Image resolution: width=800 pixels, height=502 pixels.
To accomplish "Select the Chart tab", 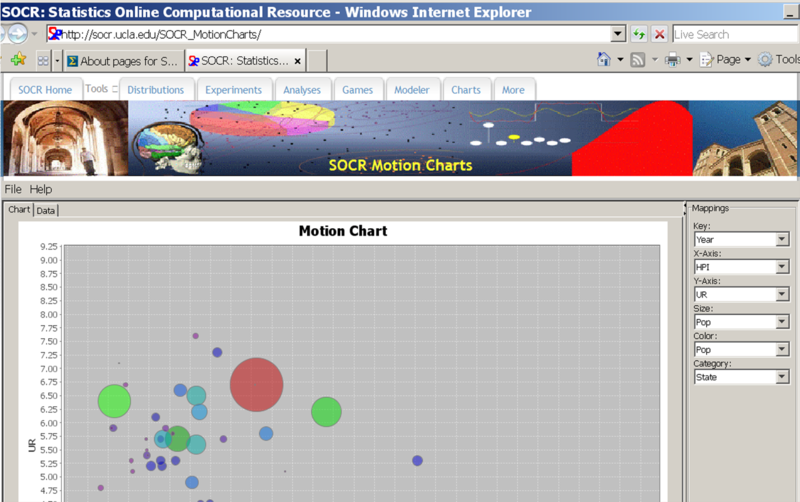I will click(19, 210).
